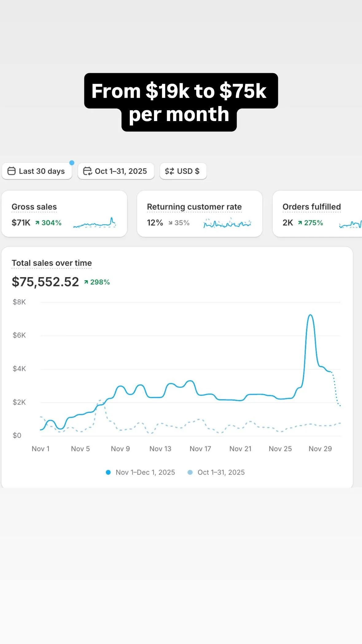The width and height of the screenshot is (362, 644).
Task: Click gray down arrow beside 35%
Action: (170, 223)
